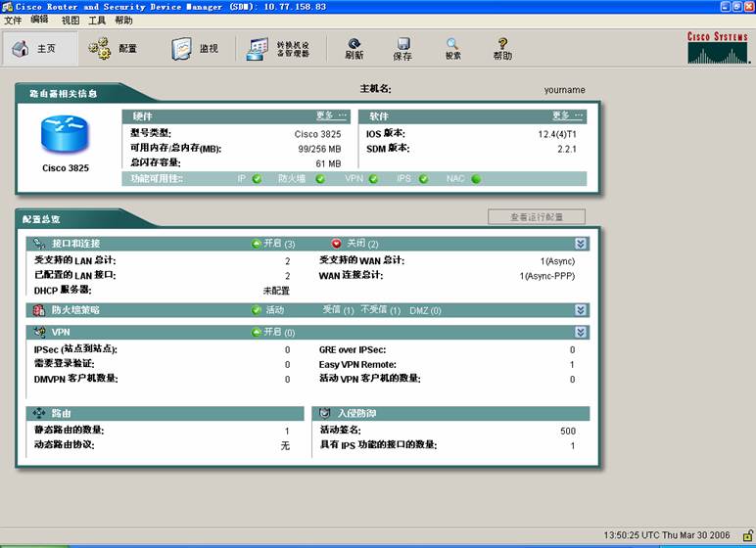Open the 编辑 menu
Image resolution: width=756 pixels, height=548 pixels.
click(39, 20)
